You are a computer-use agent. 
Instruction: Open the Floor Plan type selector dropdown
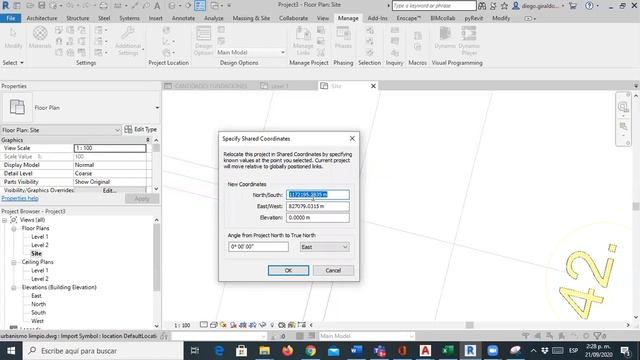(x=157, y=108)
